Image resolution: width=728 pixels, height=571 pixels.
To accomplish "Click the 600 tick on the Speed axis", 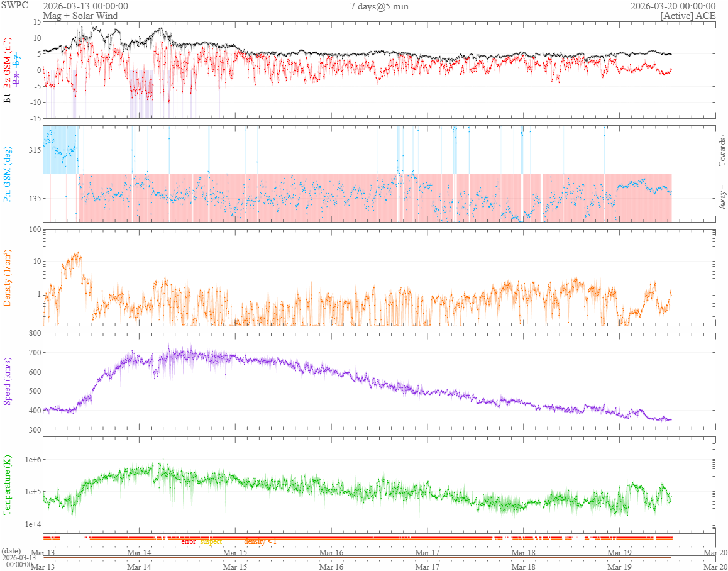I will click(x=35, y=372).
